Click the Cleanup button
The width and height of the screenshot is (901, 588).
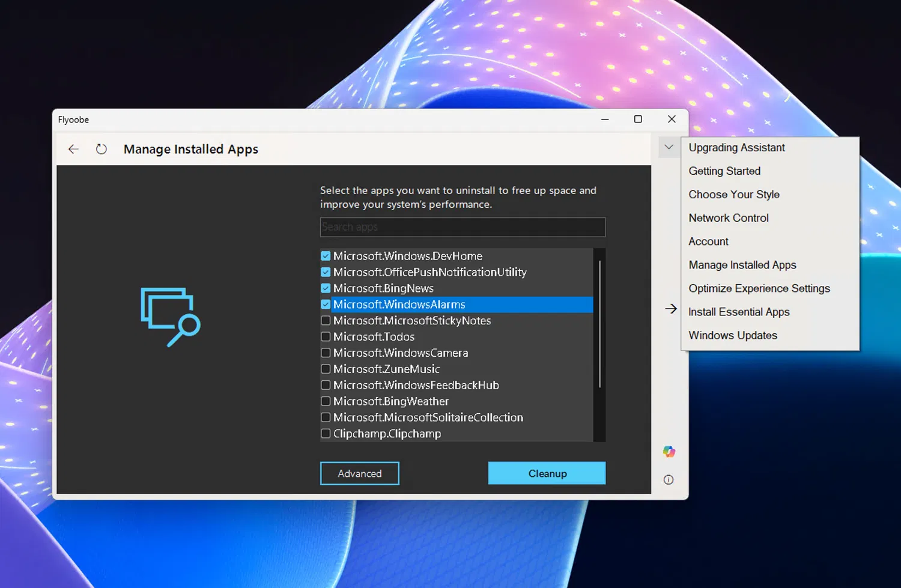tap(547, 473)
